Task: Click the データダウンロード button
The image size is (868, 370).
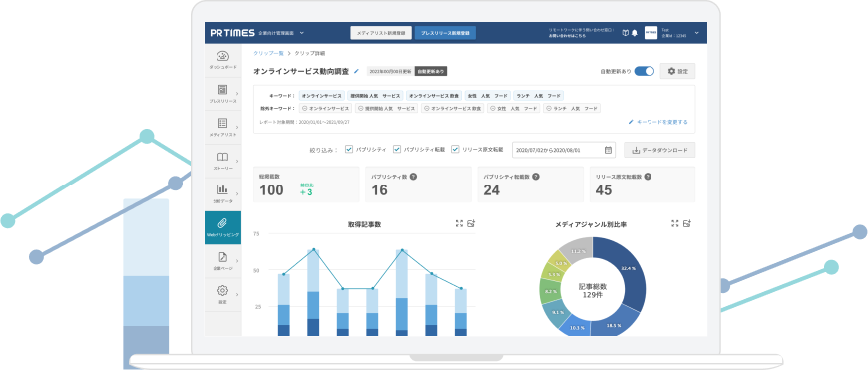Action: 659,150
